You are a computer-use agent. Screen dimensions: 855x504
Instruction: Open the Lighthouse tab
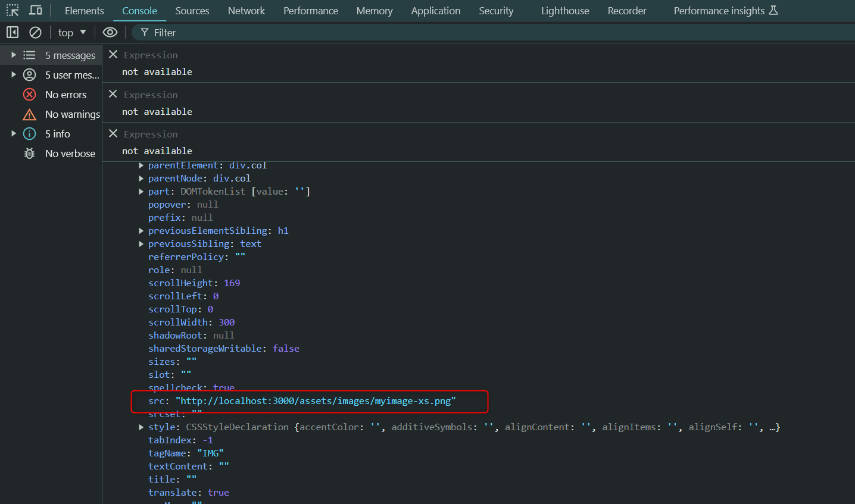coord(564,11)
